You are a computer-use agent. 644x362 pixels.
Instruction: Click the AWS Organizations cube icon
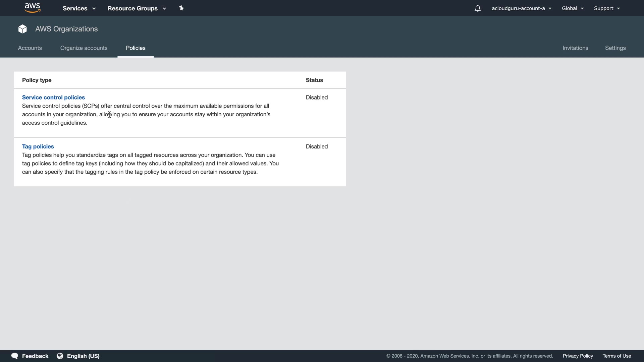point(22,29)
